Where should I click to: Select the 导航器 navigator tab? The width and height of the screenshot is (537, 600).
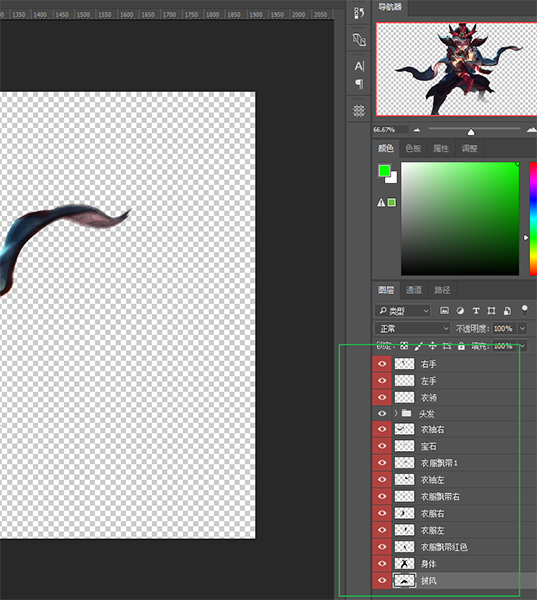click(x=390, y=7)
